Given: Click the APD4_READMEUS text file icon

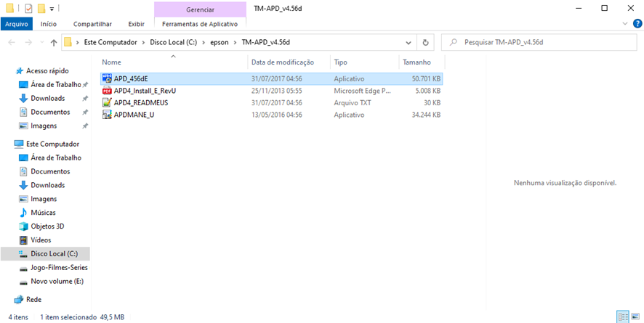Looking at the screenshot, I should [x=107, y=103].
